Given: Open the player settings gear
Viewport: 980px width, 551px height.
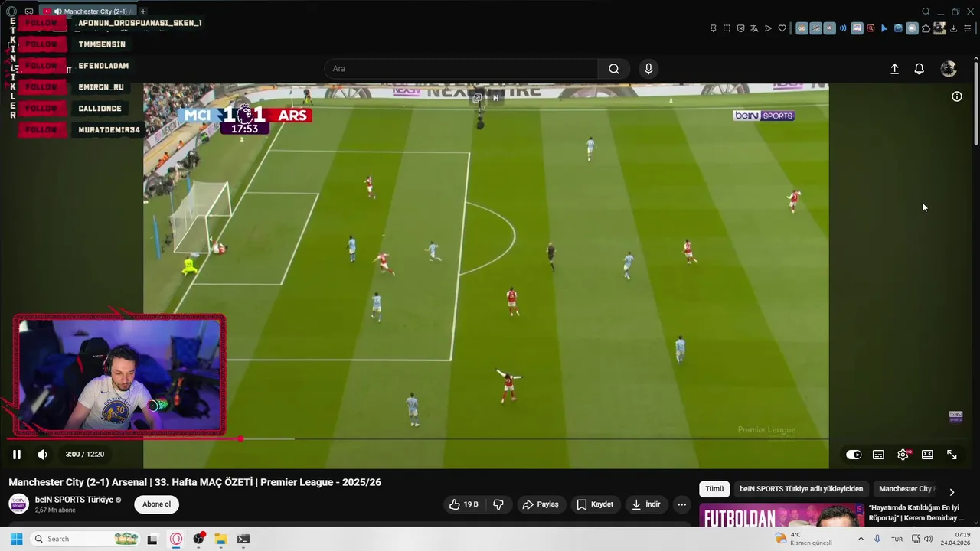Looking at the screenshot, I should tap(903, 455).
